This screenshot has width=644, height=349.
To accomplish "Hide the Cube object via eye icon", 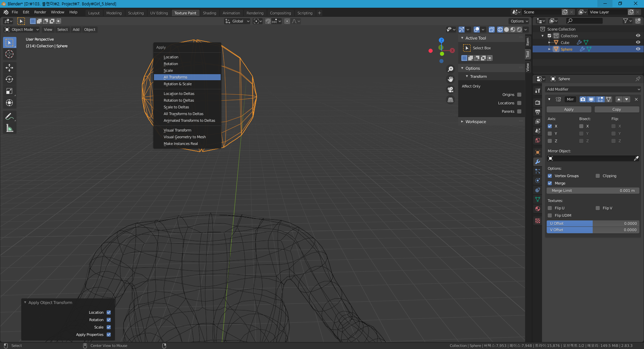I will click(638, 42).
